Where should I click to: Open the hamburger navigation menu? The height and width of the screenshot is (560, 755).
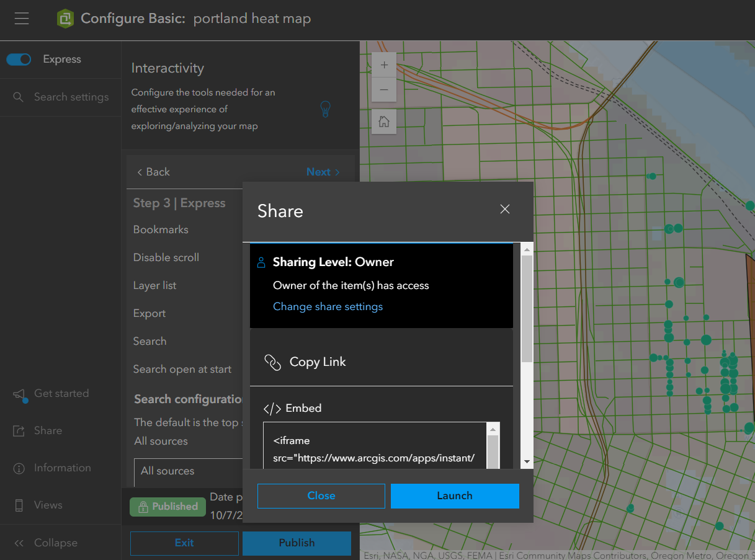pyautogui.click(x=22, y=19)
